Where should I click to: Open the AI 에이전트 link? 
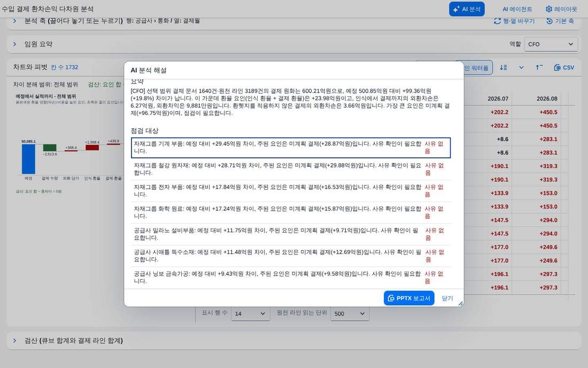point(517,9)
